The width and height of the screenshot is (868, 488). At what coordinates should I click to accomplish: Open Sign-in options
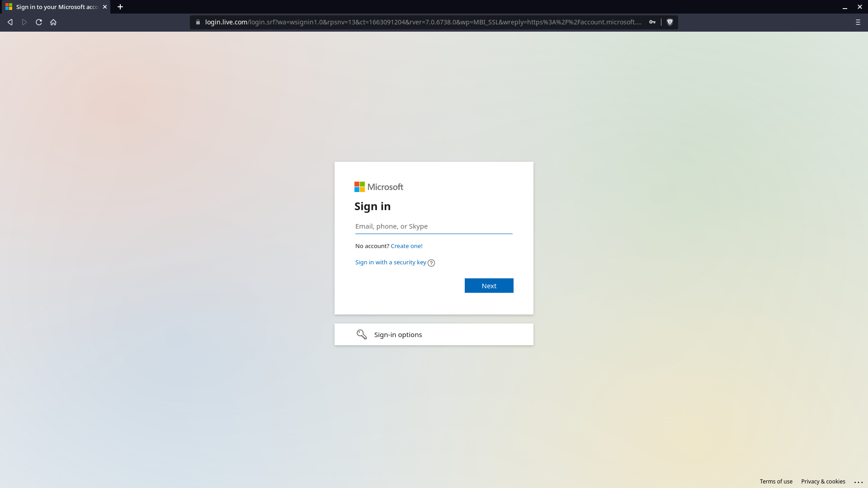click(x=434, y=334)
